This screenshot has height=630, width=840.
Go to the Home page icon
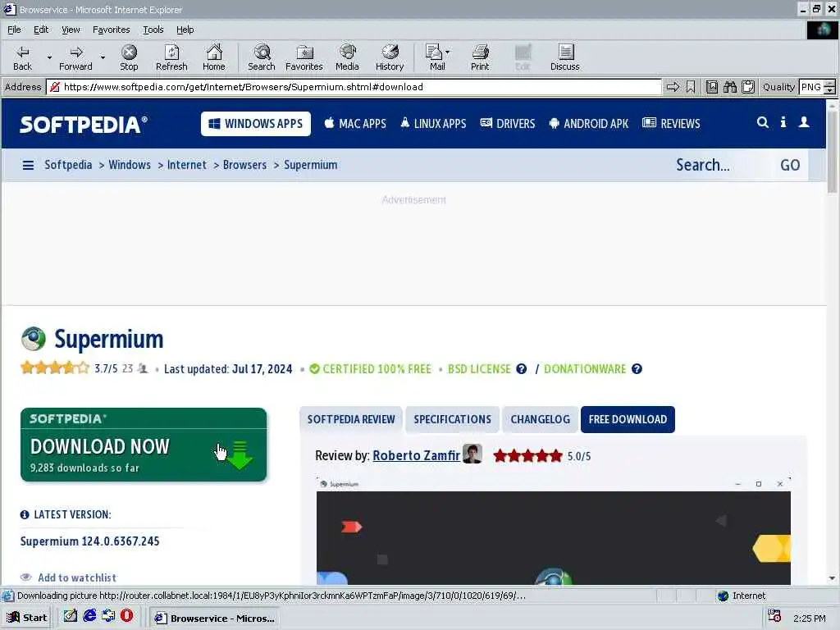214,58
